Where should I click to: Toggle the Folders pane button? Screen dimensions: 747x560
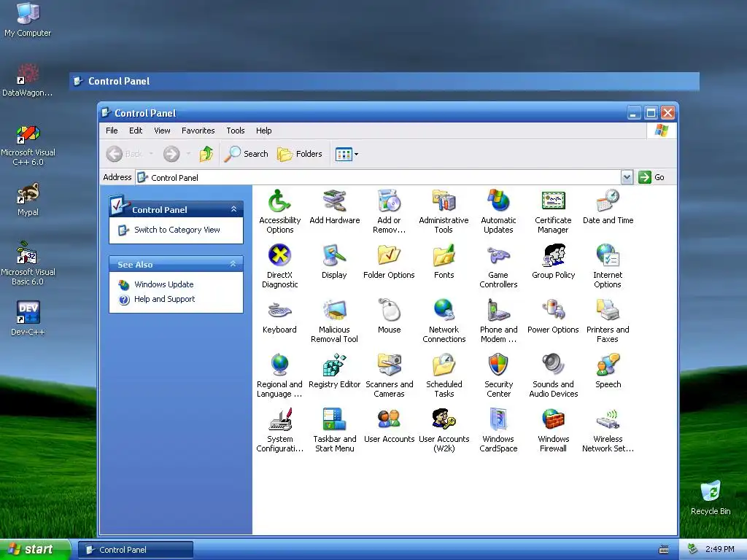pyautogui.click(x=300, y=154)
